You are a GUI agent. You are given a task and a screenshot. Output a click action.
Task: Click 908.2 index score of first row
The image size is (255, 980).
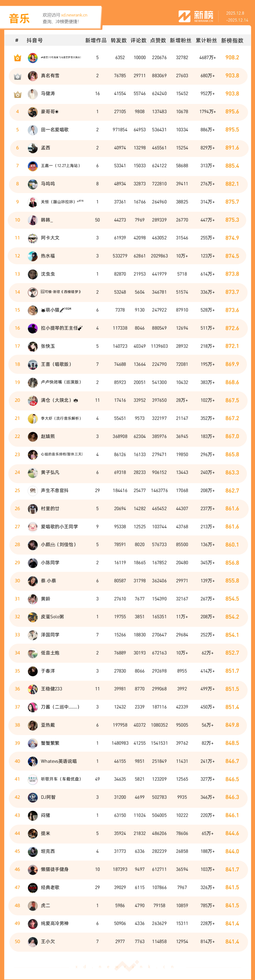tap(232, 58)
